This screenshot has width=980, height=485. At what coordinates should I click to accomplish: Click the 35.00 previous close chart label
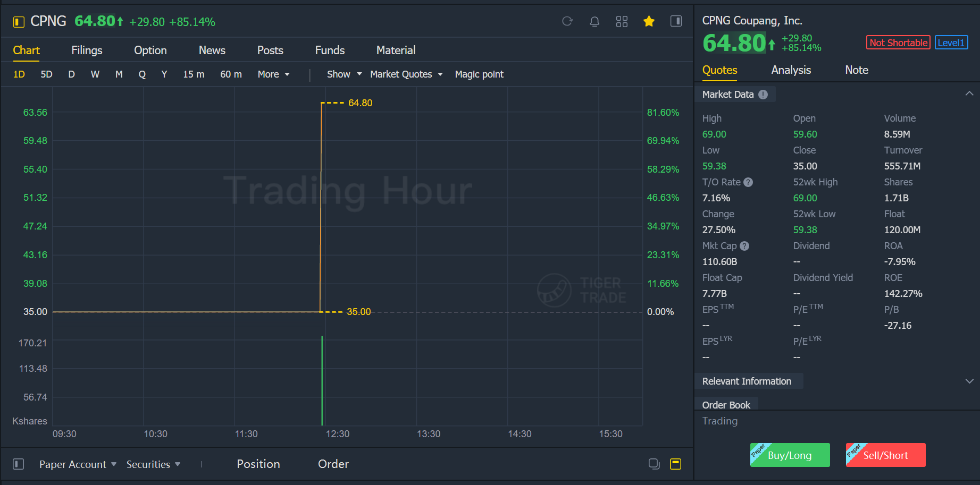(358, 312)
